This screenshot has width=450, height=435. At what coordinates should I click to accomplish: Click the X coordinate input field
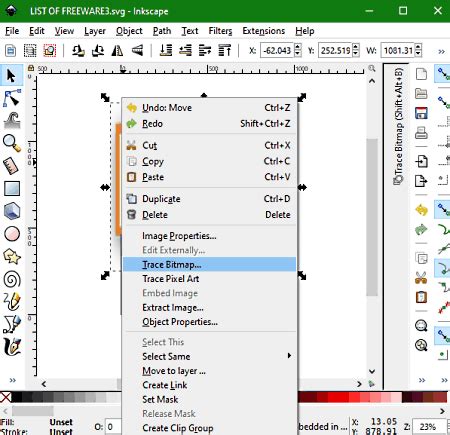[277, 51]
